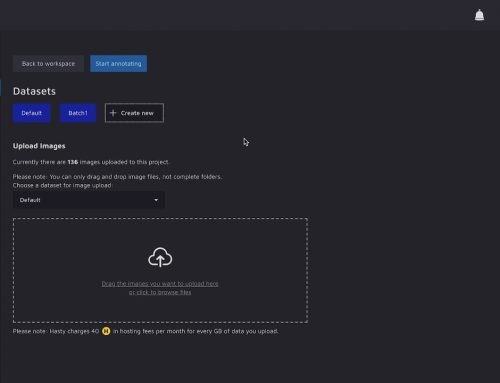Go back to workspace
The width and height of the screenshot is (500, 383).
pyautogui.click(x=48, y=64)
